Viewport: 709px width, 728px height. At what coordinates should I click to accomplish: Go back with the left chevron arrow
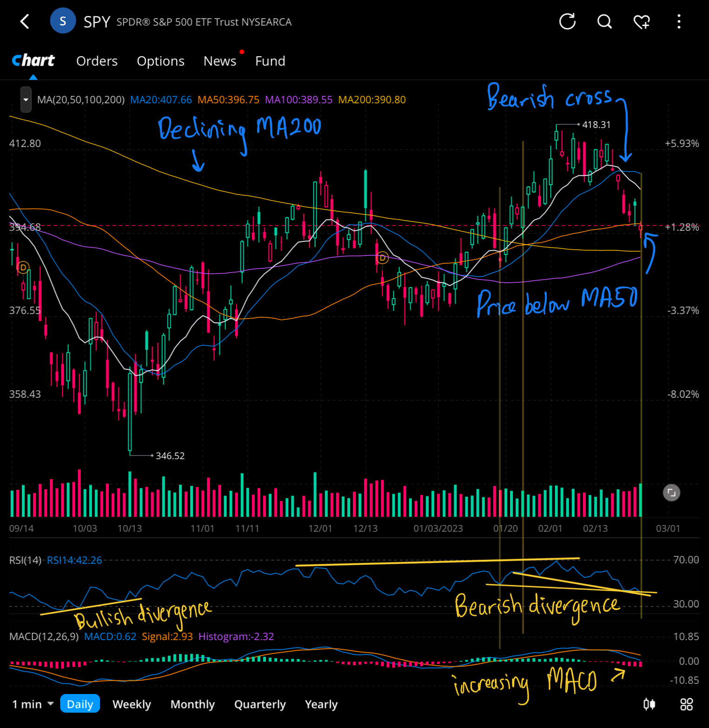pos(25,21)
